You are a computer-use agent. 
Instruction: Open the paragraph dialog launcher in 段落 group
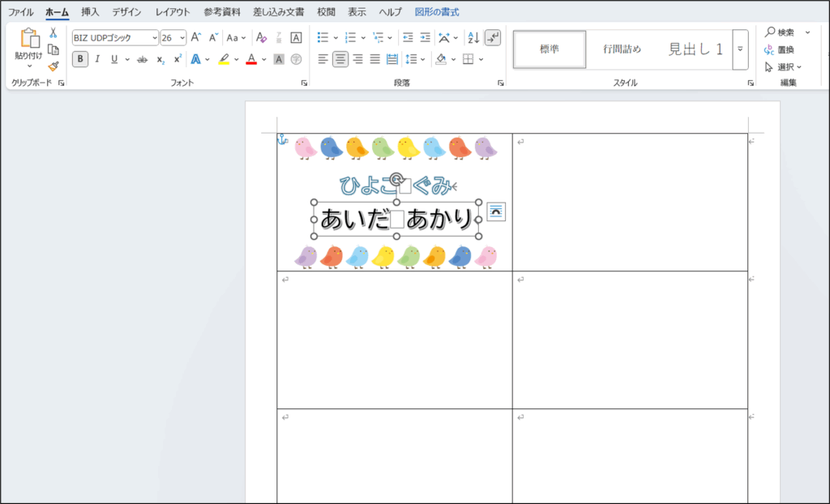pyautogui.click(x=500, y=83)
